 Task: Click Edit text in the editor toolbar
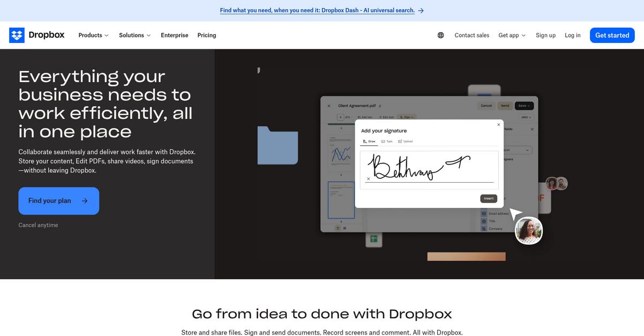click(x=386, y=117)
